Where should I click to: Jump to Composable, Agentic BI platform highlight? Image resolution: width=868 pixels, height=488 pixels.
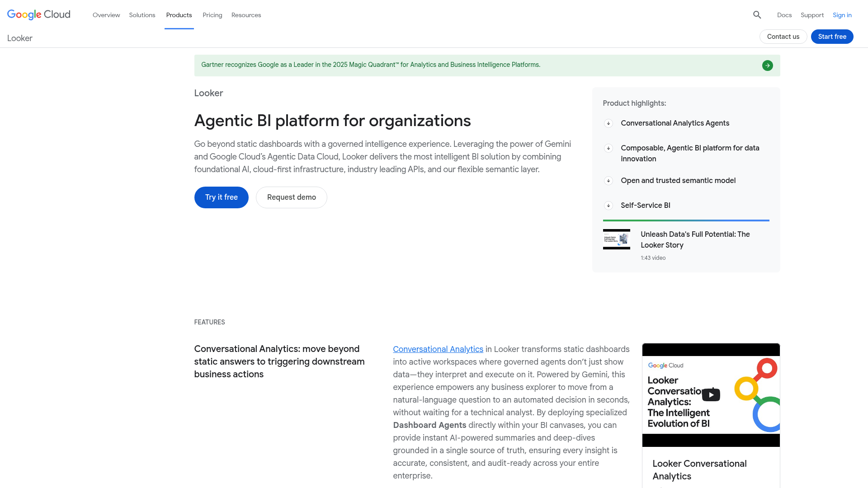click(x=690, y=154)
